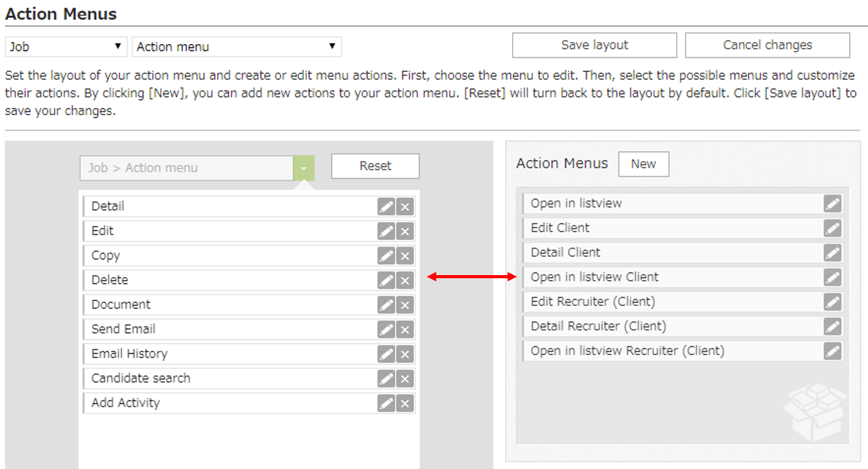Edit the Detail Client action pencil icon
Image resolution: width=868 pixels, height=469 pixels.
(x=832, y=252)
